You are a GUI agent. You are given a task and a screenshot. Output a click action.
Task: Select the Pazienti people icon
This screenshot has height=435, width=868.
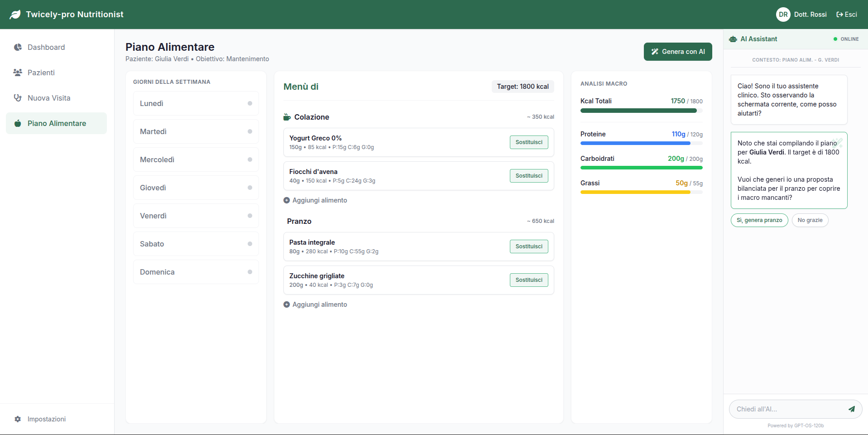click(x=17, y=72)
